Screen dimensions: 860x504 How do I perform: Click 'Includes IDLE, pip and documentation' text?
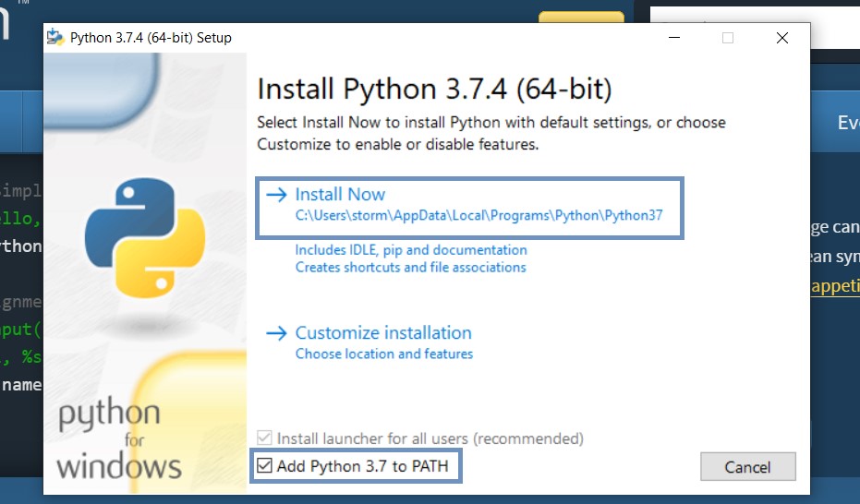(x=411, y=250)
